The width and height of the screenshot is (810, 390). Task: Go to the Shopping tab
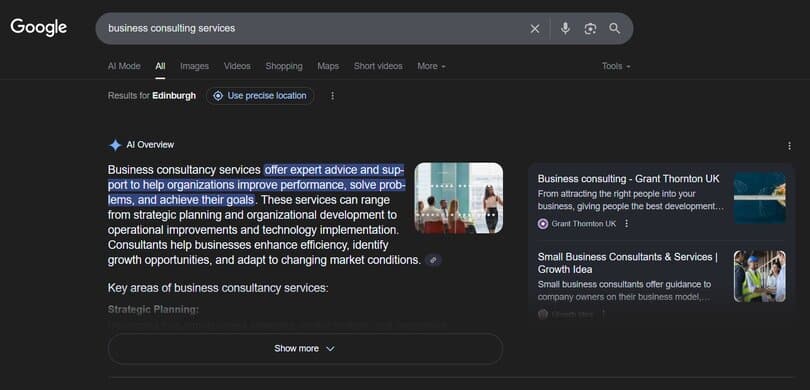click(284, 66)
